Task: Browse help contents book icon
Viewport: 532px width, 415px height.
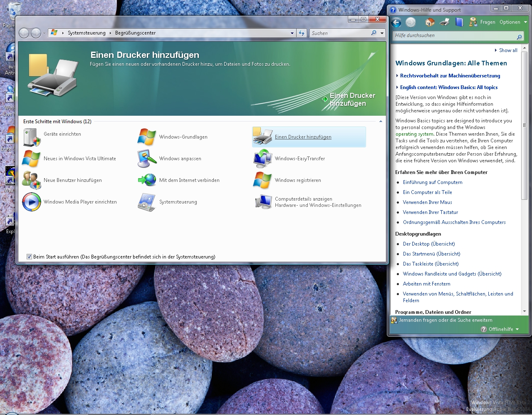Action: click(x=459, y=22)
